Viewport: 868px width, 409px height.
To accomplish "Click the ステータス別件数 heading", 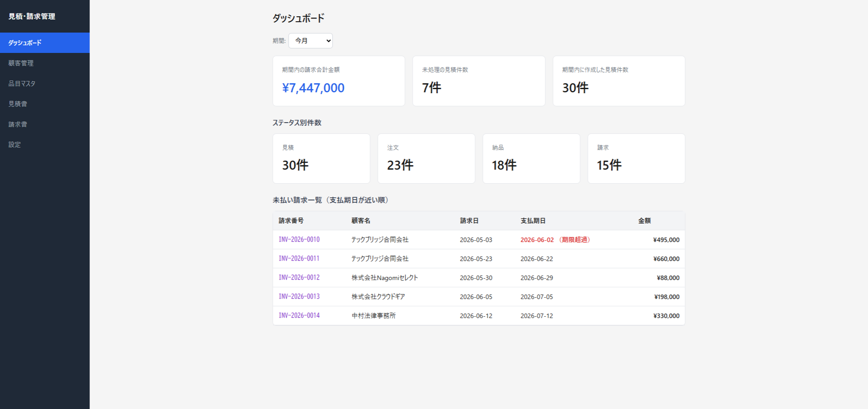I will tap(297, 123).
